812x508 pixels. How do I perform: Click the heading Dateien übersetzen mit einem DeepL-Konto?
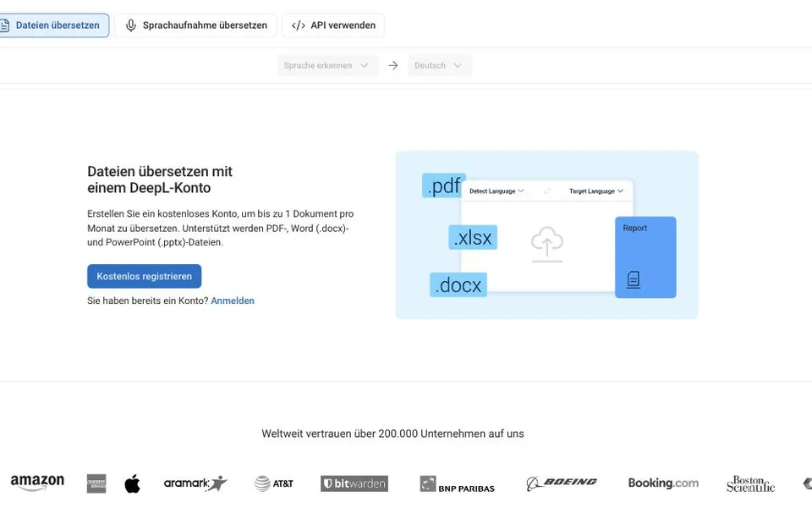click(160, 179)
